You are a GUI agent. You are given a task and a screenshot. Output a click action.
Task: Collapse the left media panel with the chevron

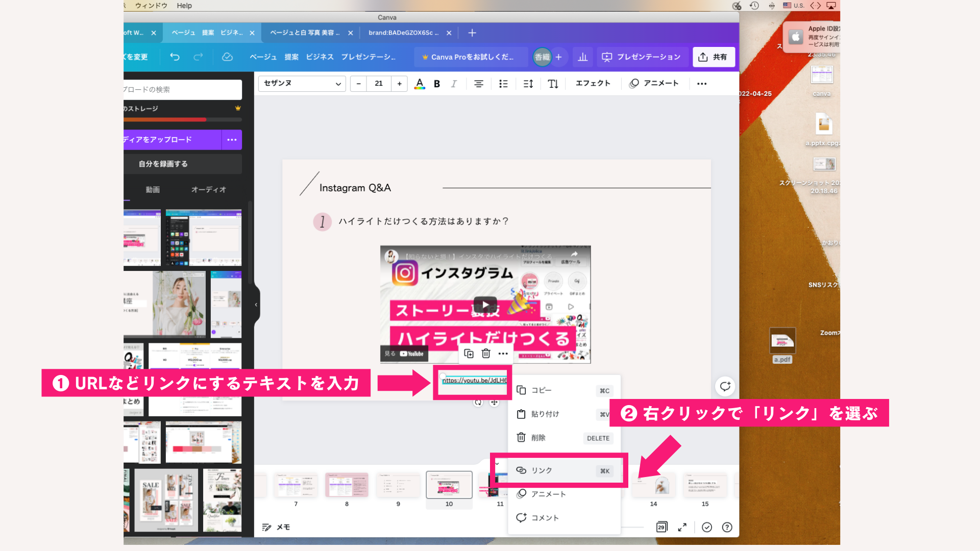click(x=256, y=305)
